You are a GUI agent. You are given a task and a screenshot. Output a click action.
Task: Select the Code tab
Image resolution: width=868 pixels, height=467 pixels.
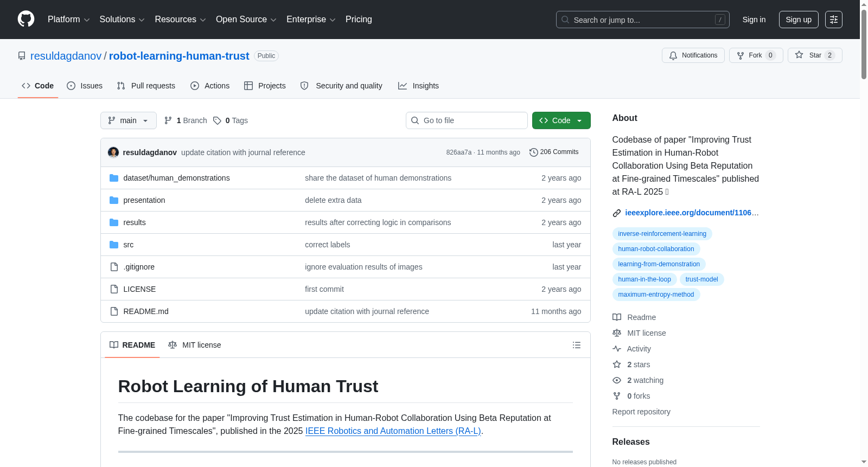point(37,86)
